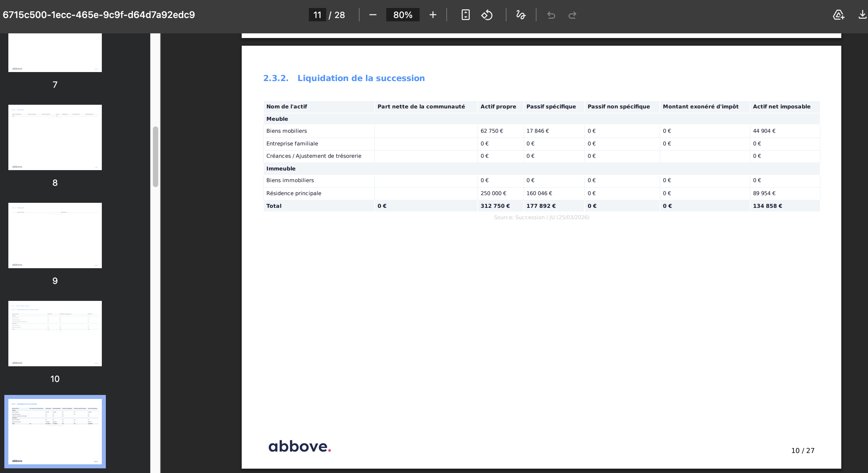Click the fit to page icon
Image resolution: width=868 pixels, height=473 pixels.
[465, 15]
